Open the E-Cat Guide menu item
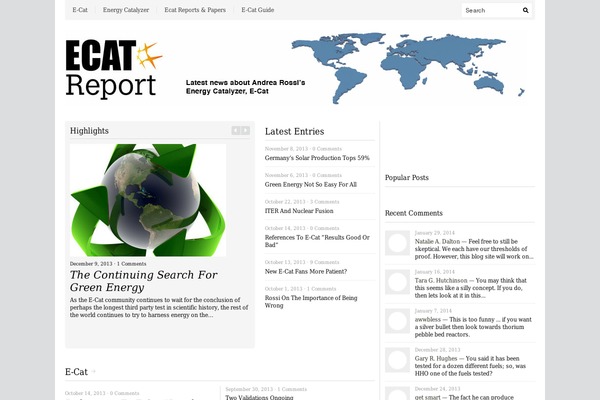 click(x=258, y=10)
